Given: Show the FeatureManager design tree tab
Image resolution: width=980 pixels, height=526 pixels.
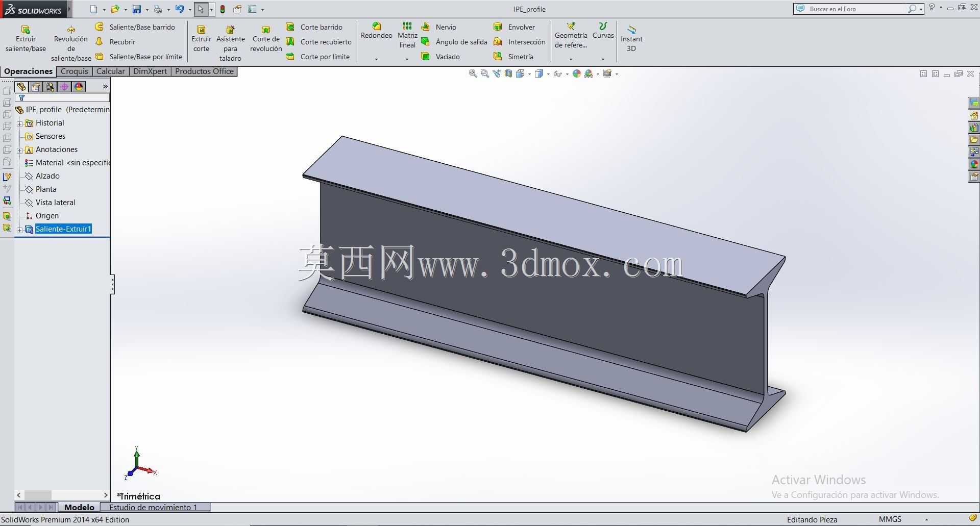Looking at the screenshot, I should pyautogui.click(x=21, y=87).
